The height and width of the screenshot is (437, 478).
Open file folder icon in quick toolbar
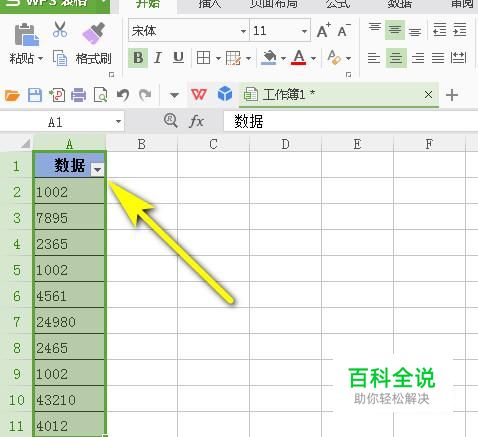coord(12,95)
